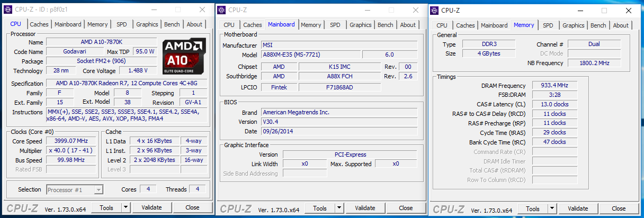
Task: Click Validate in the Mainboard window
Action: point(365,208)
